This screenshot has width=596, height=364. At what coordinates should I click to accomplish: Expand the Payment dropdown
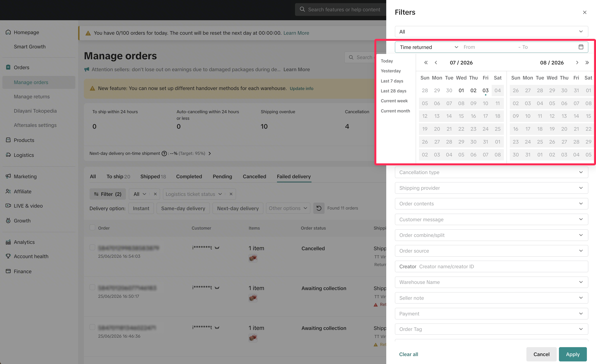click(x=491, y=313)
